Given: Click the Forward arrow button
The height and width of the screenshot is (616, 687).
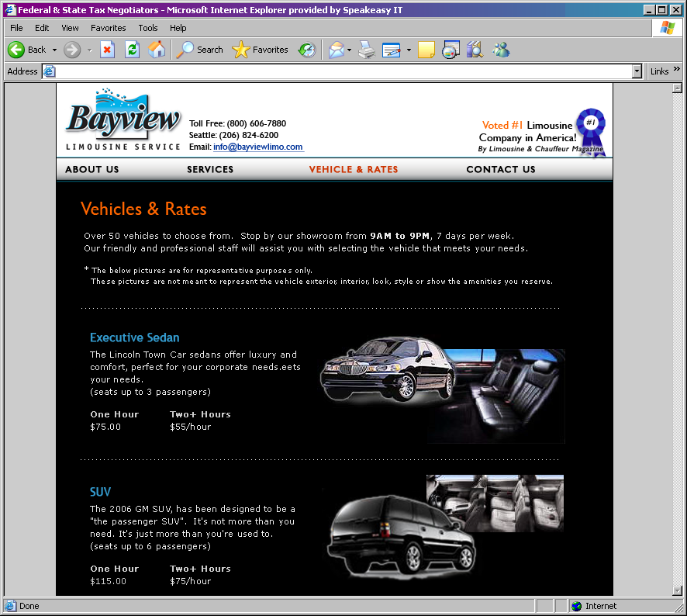Looking at the screenshot, I should [72, 50].
